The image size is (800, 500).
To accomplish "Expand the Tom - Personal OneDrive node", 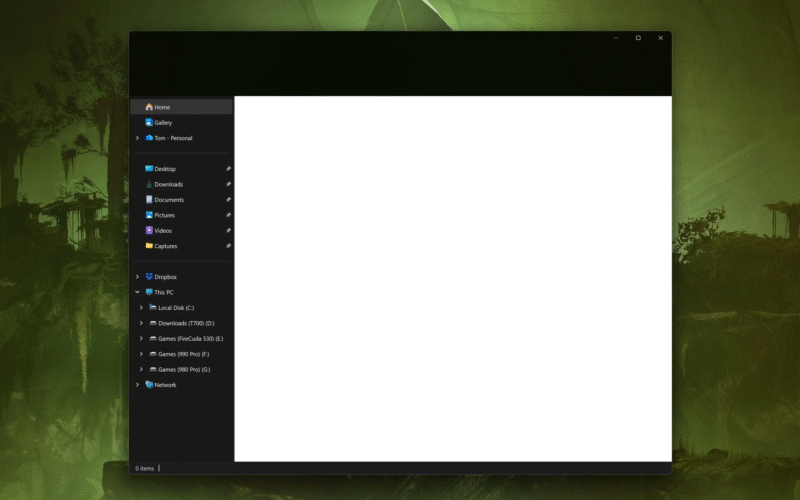I will pyautogui.click(x=137, y=138).
